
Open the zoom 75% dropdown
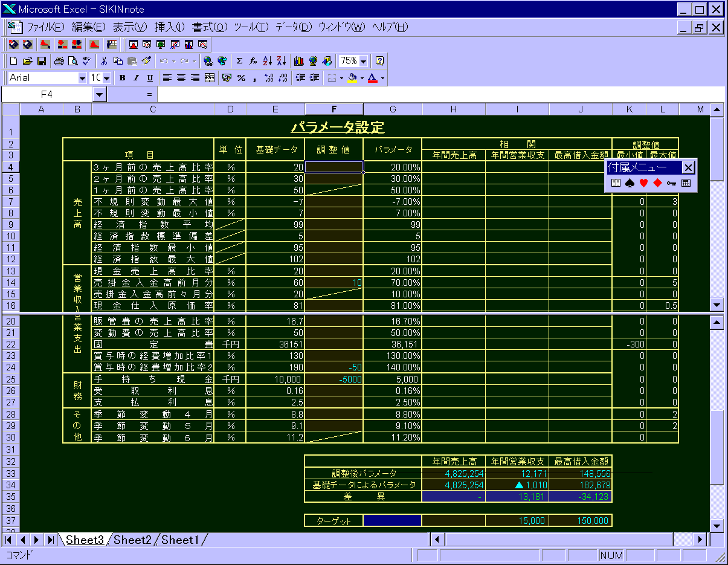tap(363, 61)
